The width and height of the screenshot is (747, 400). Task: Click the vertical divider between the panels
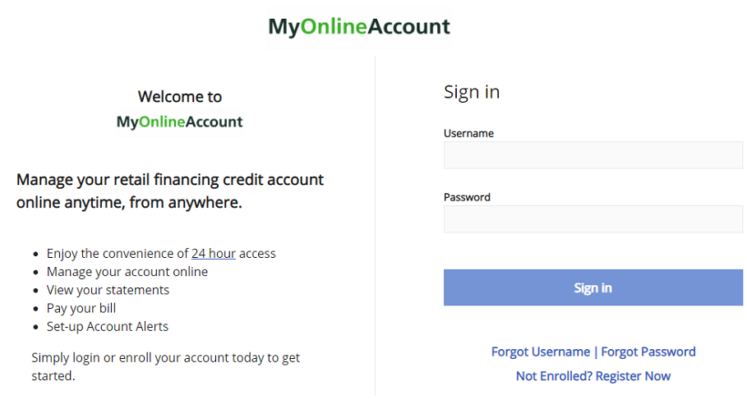[x=375, y=226]
